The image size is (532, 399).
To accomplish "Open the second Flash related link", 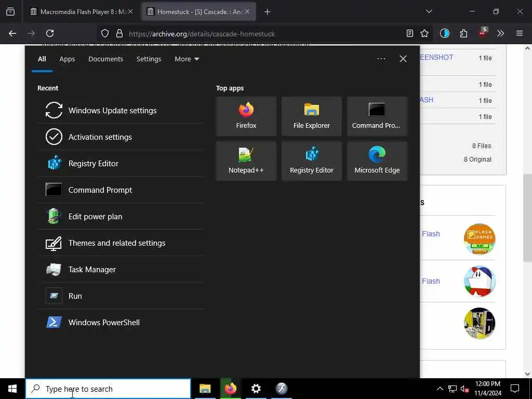I will click(431, 281).
